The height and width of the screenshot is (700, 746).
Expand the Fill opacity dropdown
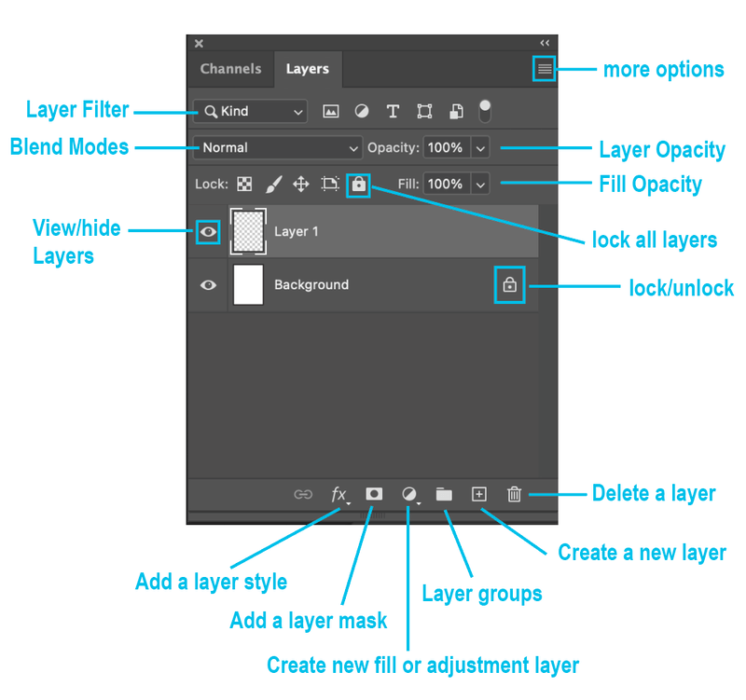click(x=479, y=184)
